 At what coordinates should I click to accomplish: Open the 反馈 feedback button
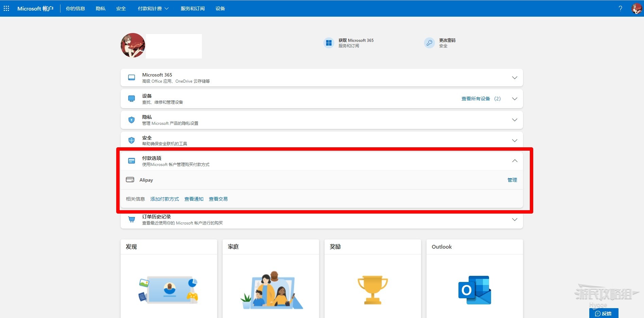click(x=604, y=313)
